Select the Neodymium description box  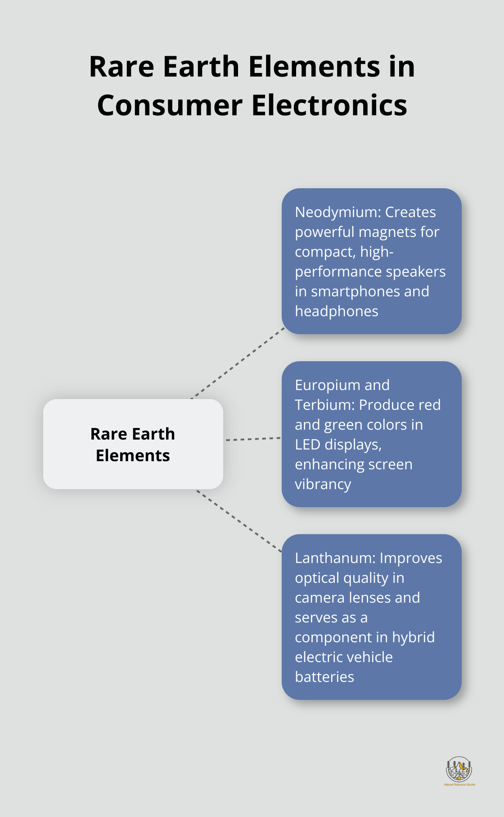pos(371,261)
